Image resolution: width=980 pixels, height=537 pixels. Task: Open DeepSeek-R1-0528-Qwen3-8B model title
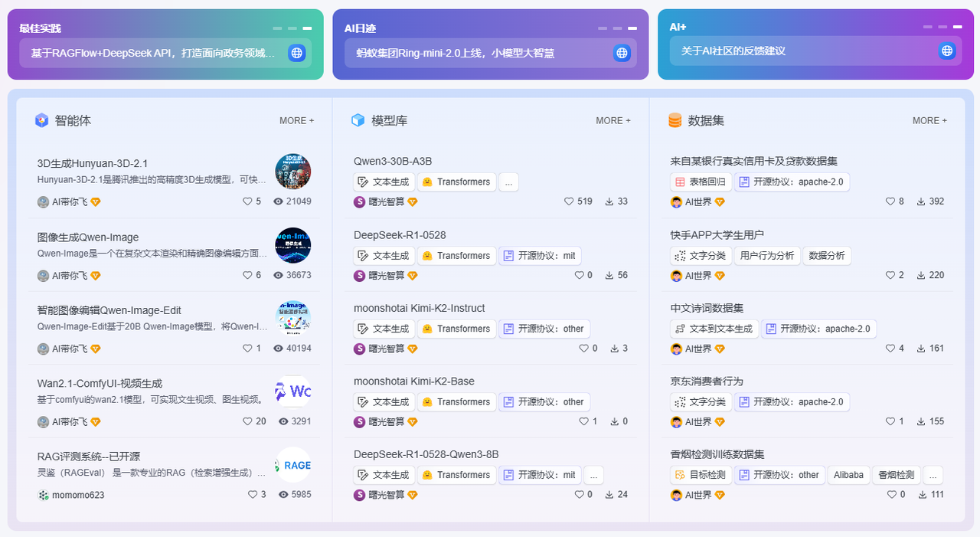click(x=426, y=454)
